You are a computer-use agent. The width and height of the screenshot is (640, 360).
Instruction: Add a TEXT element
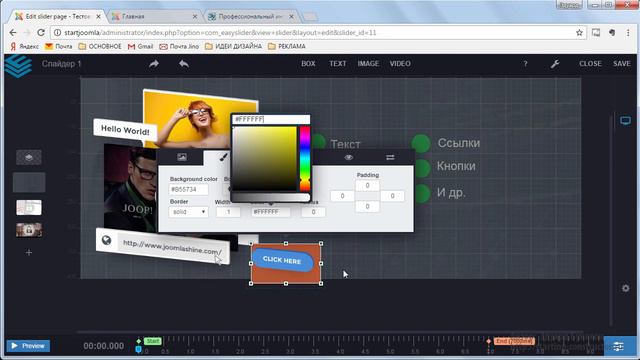pyautogui.click(x=338, y=64)
